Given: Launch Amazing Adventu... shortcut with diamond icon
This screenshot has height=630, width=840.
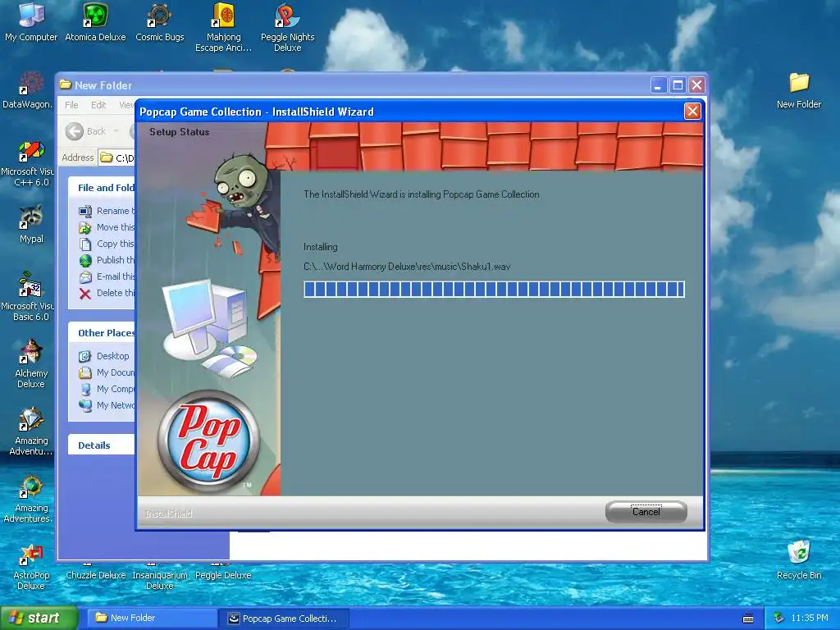Looking at the screenshot, I should [31, 431].
